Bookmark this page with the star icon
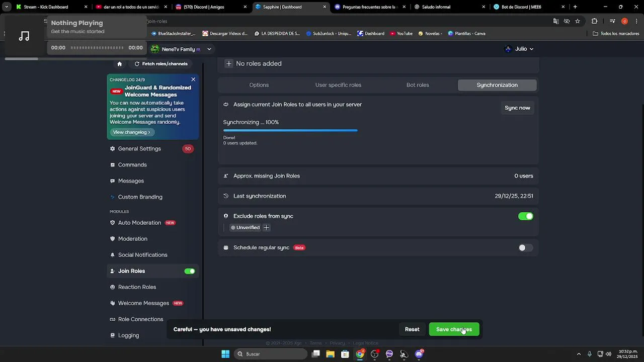This screenshot has width=644, height=362. click(578, 21)
